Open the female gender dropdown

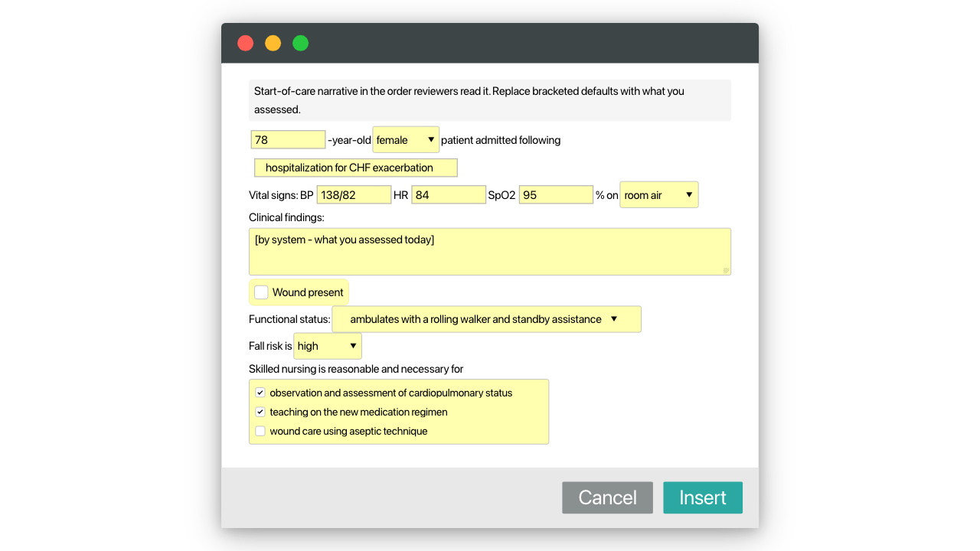point(406,140)
